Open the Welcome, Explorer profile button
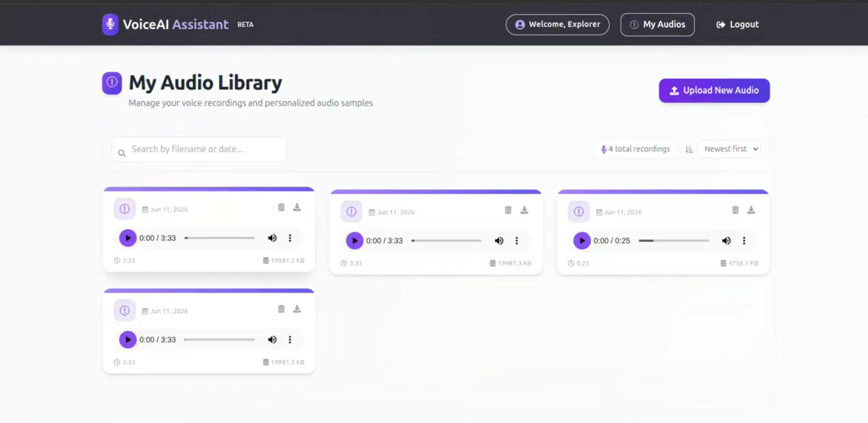The height and width of the screenshot is (423, 868). coord(557,24)
